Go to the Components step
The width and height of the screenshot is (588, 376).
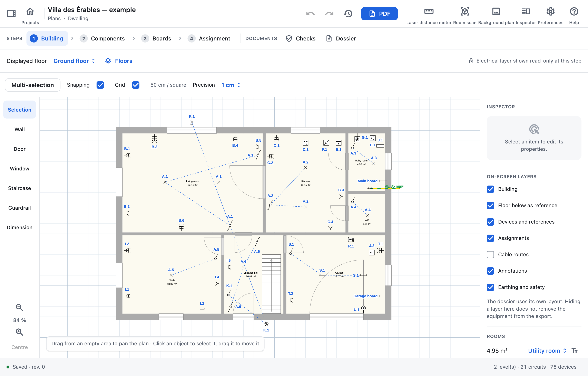tap(102, 38)
